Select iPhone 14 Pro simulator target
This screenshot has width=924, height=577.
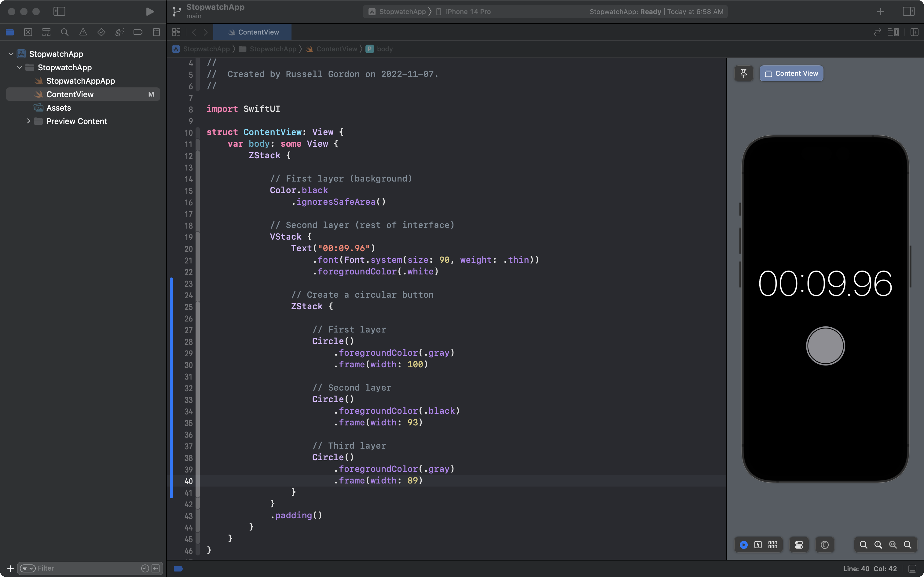coord(465,11)
